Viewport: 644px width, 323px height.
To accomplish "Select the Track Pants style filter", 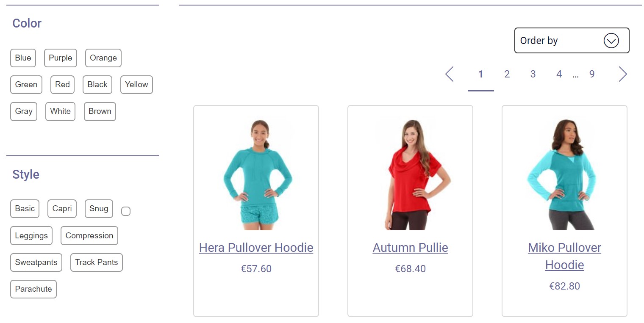I will [x=97, y=262].
